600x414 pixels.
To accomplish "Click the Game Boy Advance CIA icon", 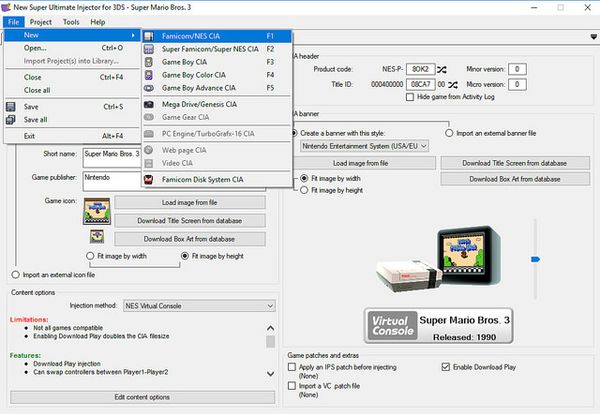I will coord(149,88).
